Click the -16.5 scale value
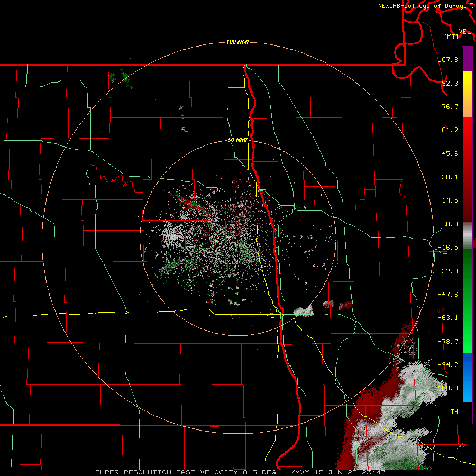This screenshot has height=476, width=476. (x=448, y=248)
